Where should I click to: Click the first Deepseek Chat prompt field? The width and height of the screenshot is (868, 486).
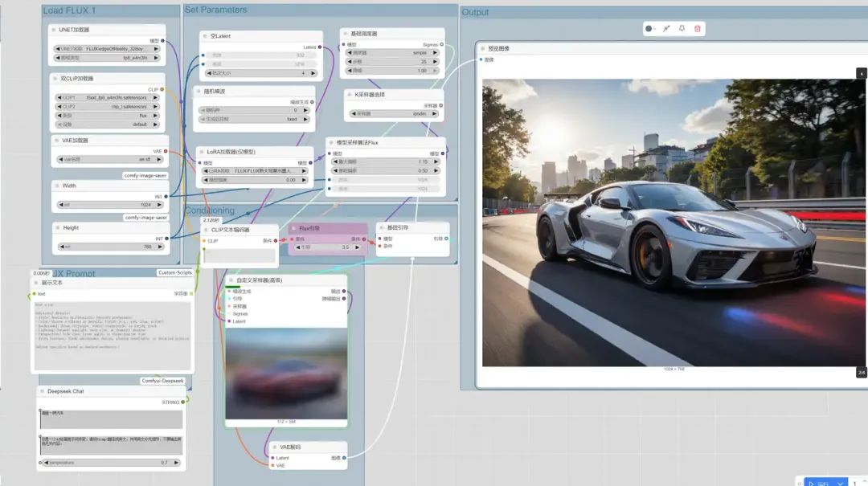111,419
